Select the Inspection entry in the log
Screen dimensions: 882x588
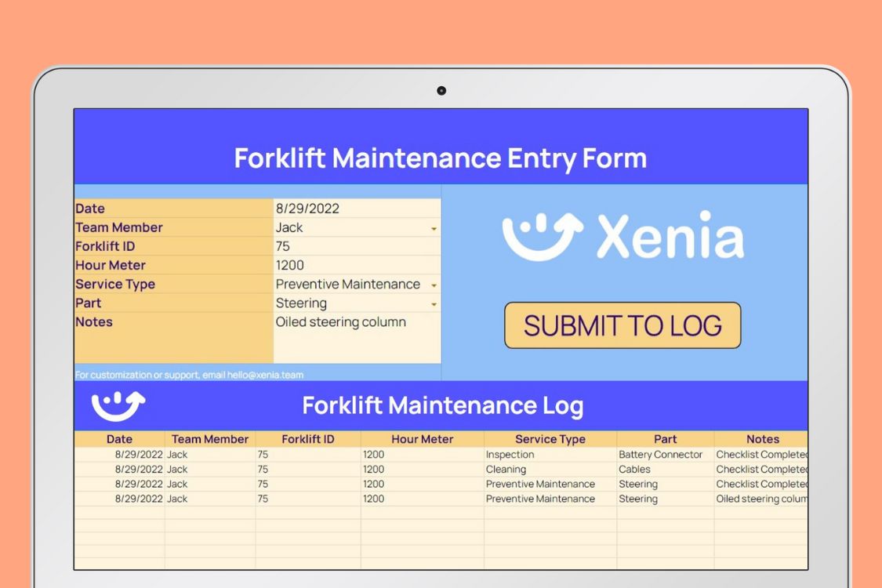tap(510, 454)
